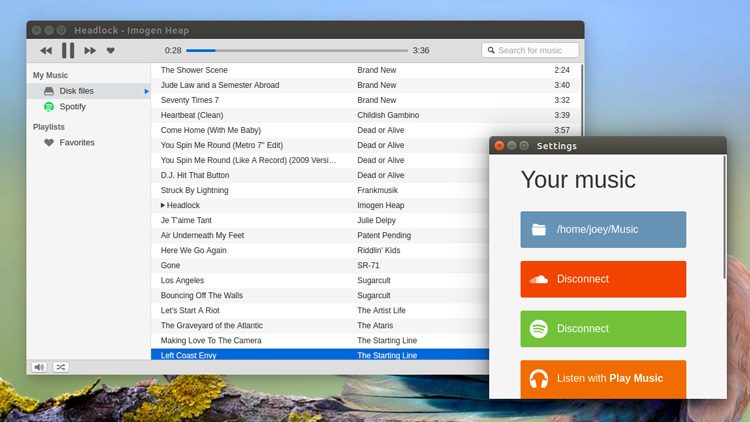Choose the /home/joey/Music folder button

[603, 229]
